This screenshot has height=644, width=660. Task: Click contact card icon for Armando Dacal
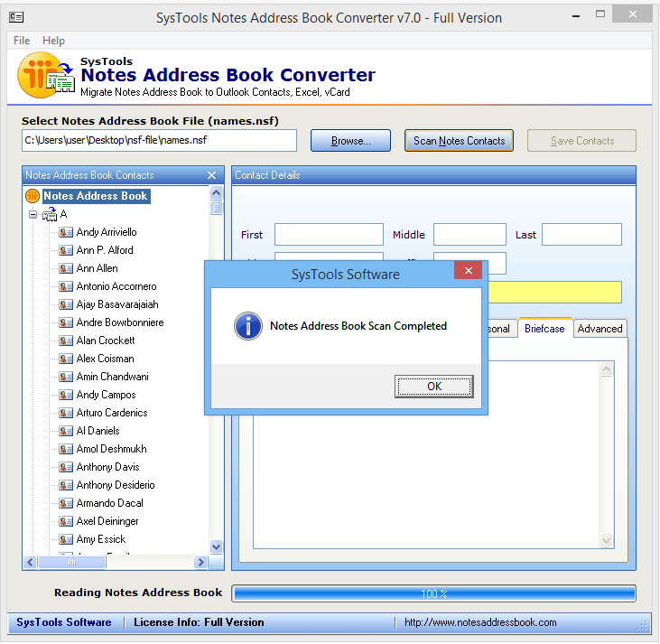[66, 503]
